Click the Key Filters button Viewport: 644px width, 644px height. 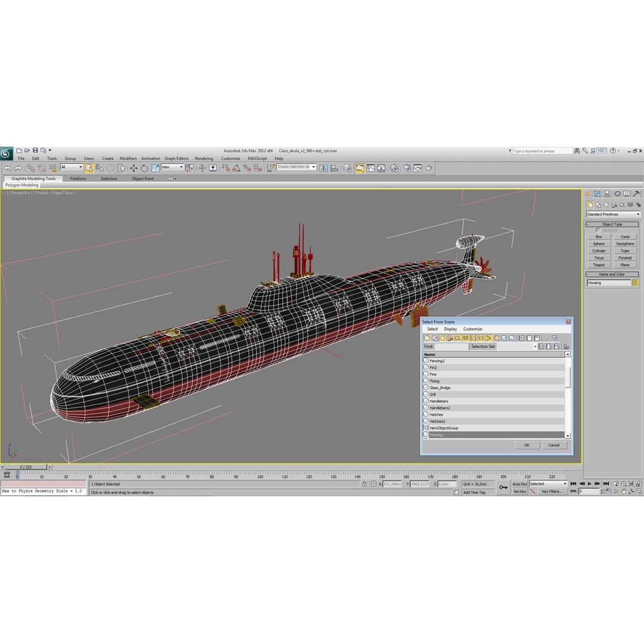click(x=552, y=491)
